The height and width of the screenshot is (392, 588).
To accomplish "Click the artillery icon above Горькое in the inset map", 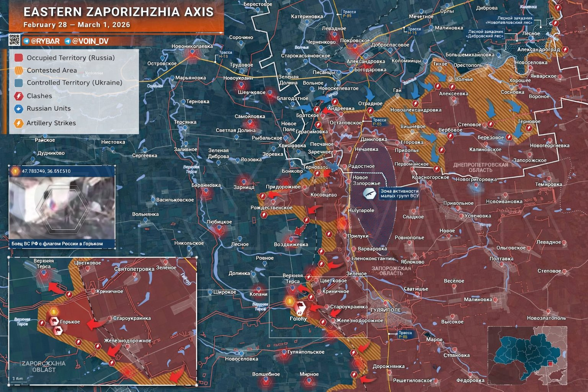I will 54,312.
